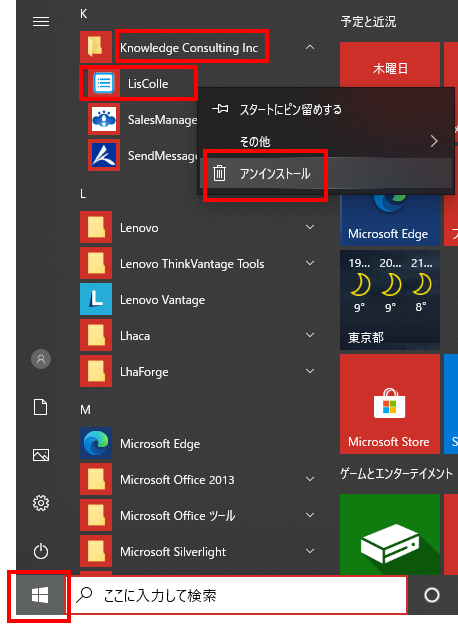
Task: Open the Pictures icon in Start sidebar
Action: coord(41,455)
